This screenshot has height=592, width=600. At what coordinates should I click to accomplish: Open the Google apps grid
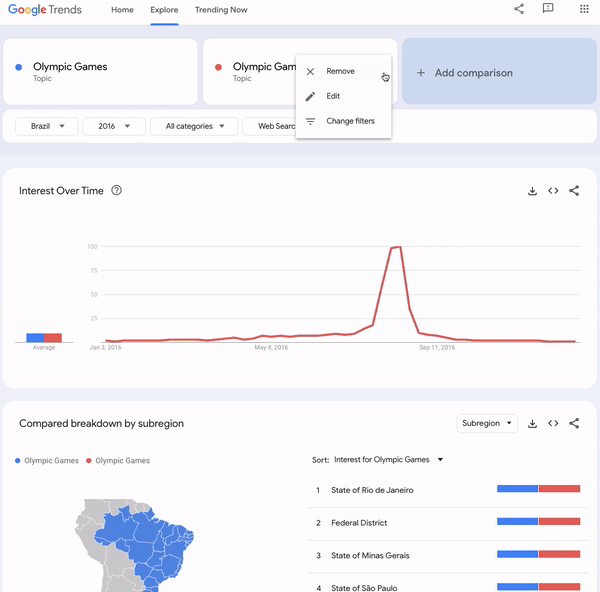[x=584, y=9]
